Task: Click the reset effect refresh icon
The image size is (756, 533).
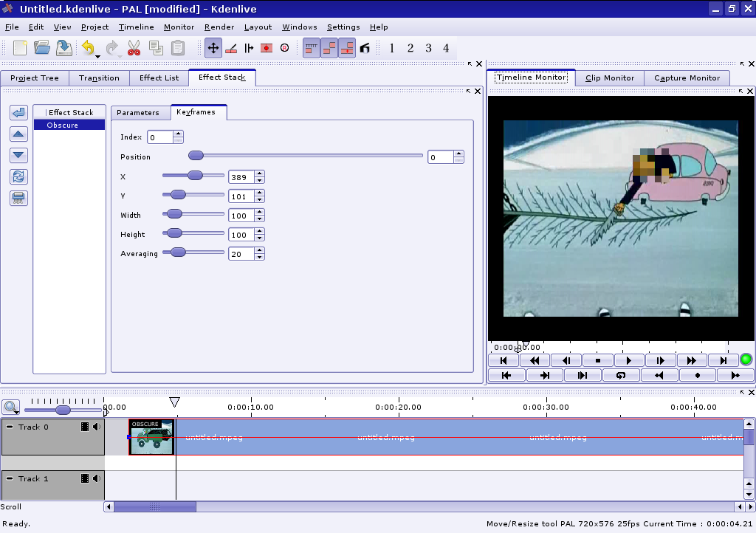Action: (x=18, y=176)
